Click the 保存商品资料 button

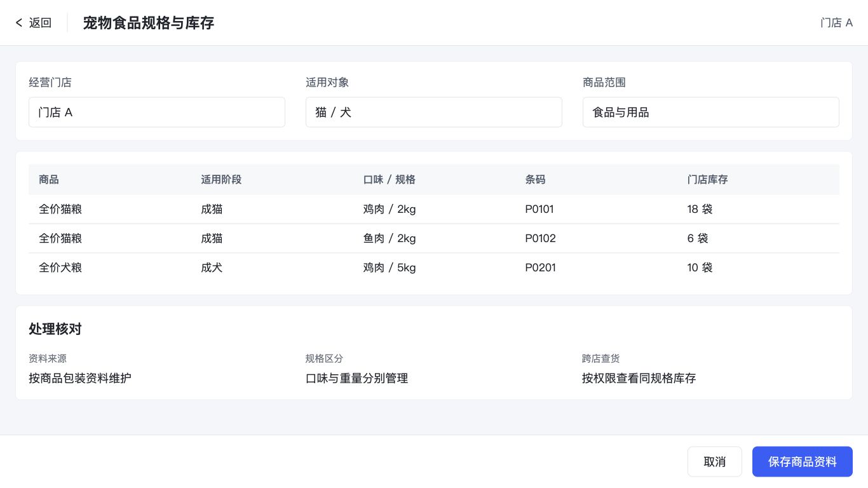click(x=802, y=461)
